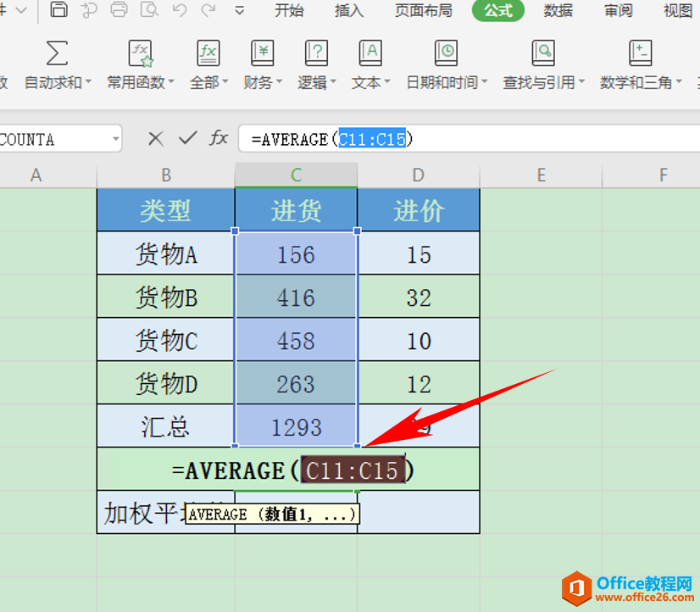Screen dimensions: 700x612
Task: Click the 进货 header cell
Action: pyautogui.click(x=296, y=210)
